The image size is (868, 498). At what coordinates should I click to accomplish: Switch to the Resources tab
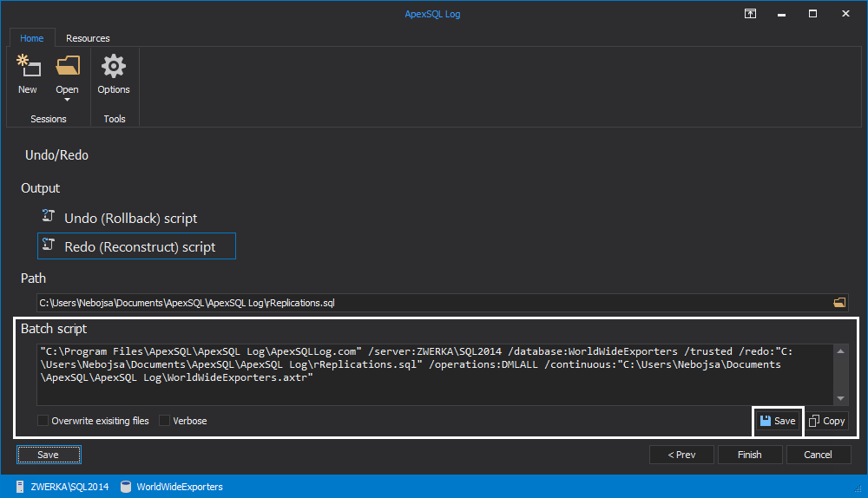(88, 38)
